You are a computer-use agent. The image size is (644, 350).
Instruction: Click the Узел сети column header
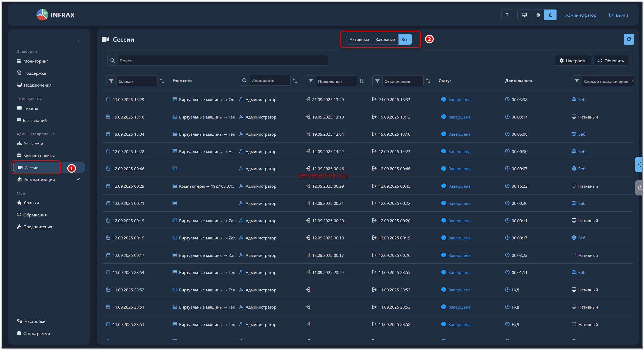[x=182, y=81]
